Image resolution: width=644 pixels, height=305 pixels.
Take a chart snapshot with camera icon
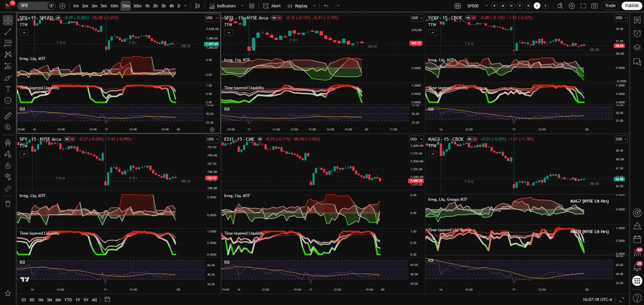(x=594, y=6)
